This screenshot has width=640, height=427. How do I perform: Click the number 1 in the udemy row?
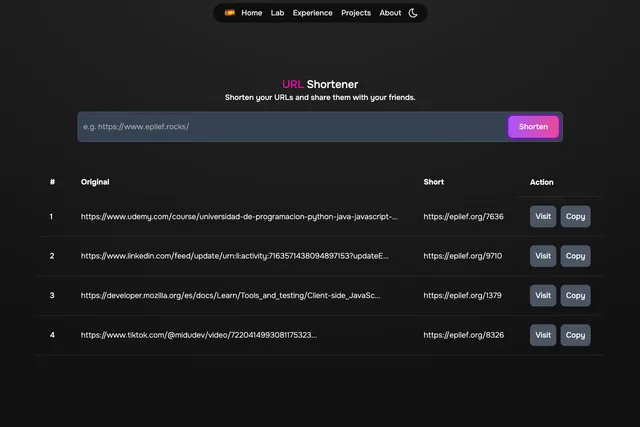point(51,217)
